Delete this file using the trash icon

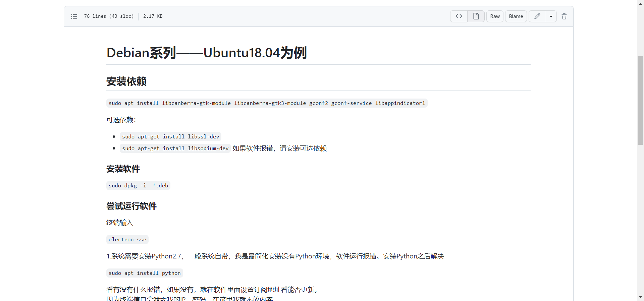(x=564, y=16)
